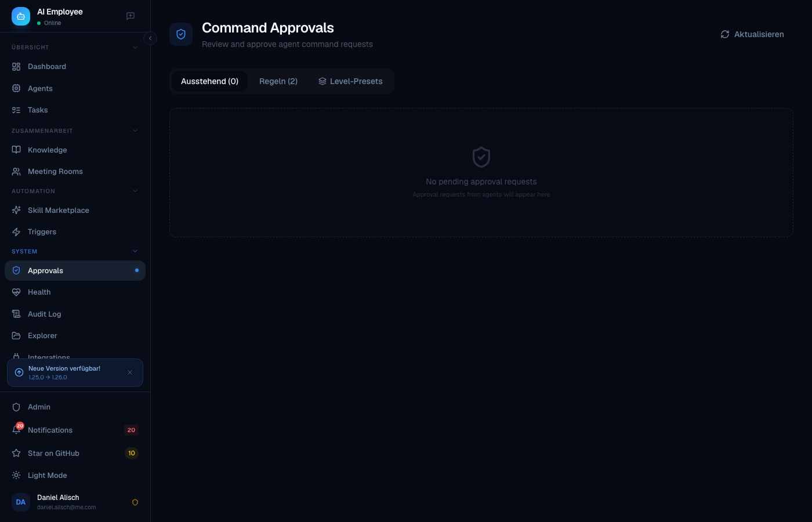
Task: Open the Audit Log
Action: [x=44, y=314]
